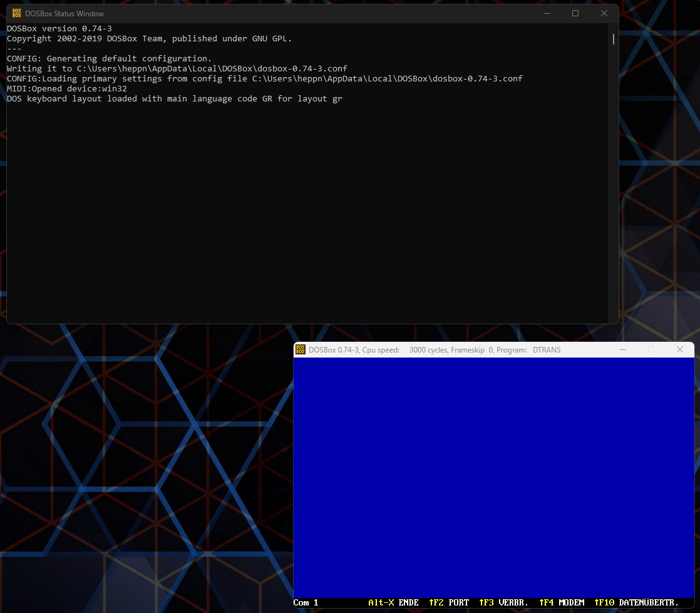Screen dimensions: 700x613
Task: Select the F2 PORT function in the status bar
Action: tap(448, 602)
